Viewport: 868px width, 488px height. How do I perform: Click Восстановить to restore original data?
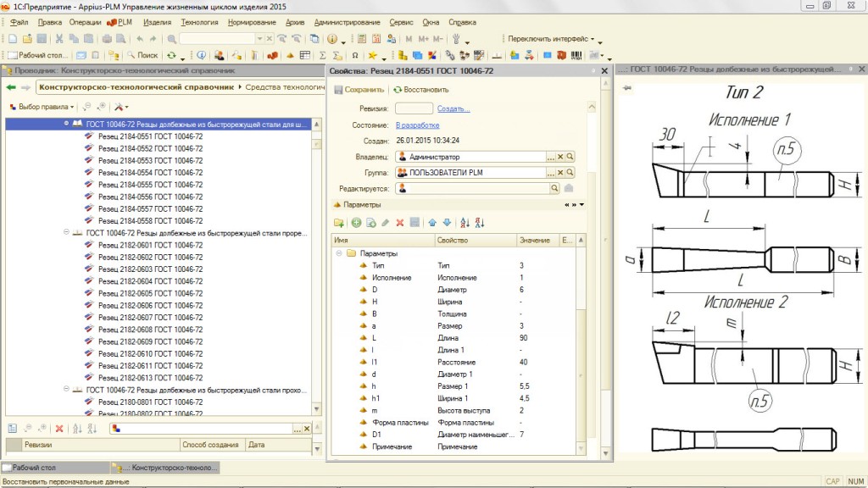pos(421,89)
